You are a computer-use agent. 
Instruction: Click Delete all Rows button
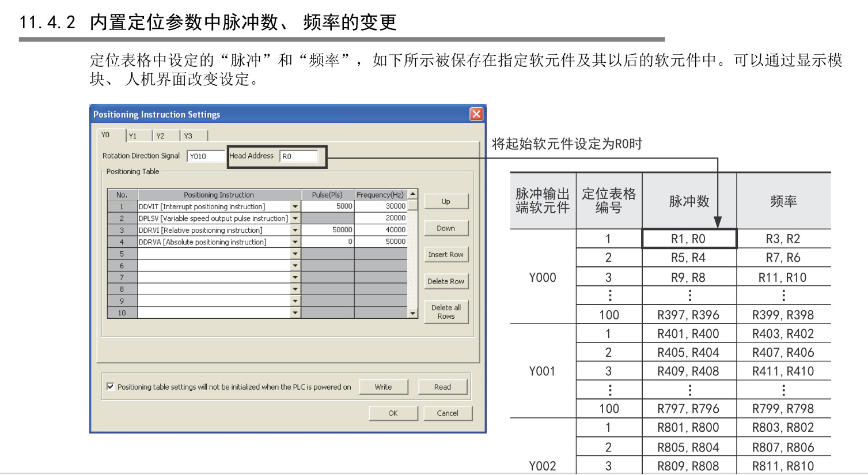tap(446, 312)
